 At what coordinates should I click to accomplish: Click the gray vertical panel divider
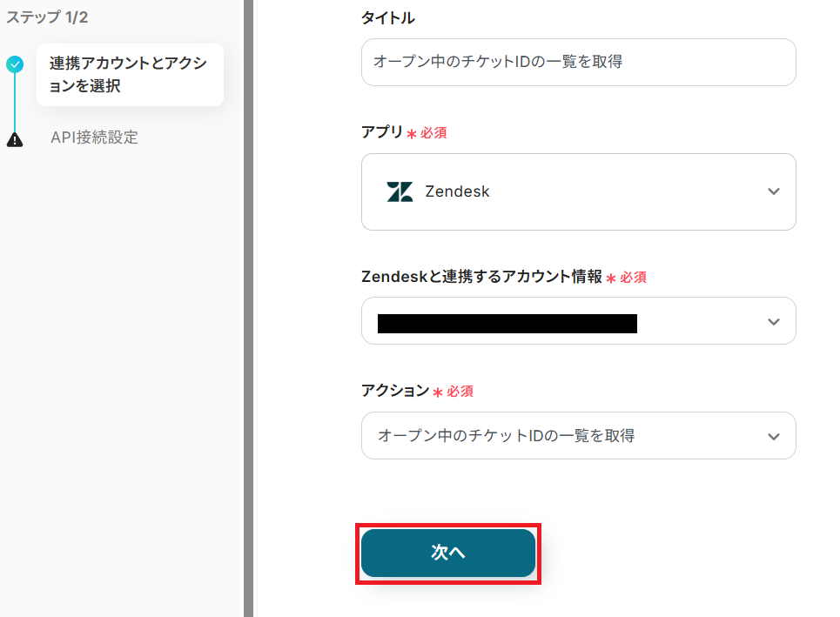click(x=248, y=308)
